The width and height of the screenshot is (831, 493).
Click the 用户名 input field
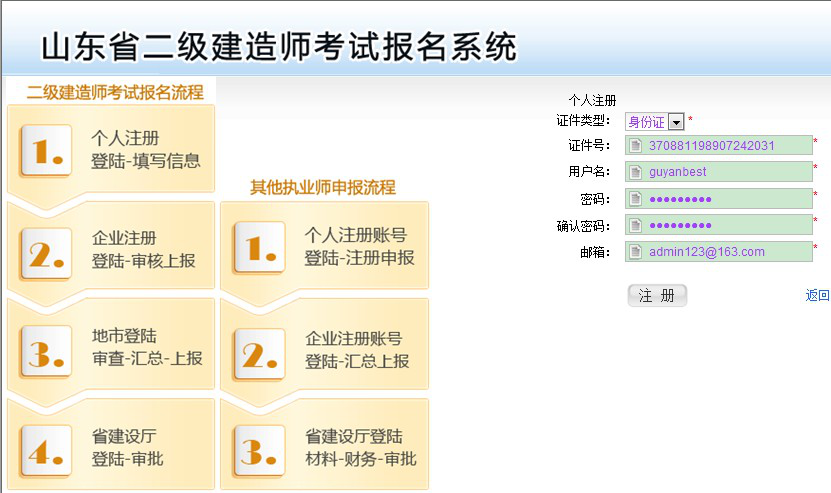[x=719, y=172]
